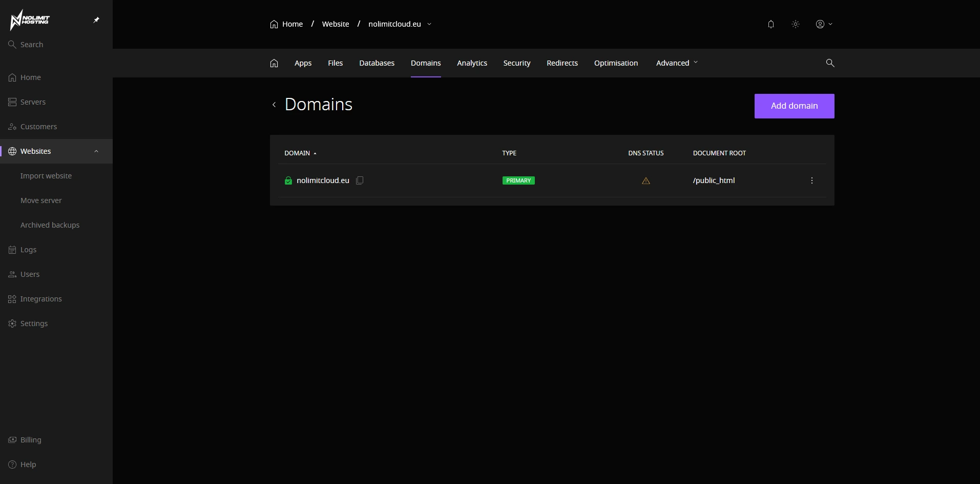The height and width of the screenshot is (484, 980).
Task: Click Home in the breadcrumb
Action: pyautogui.click(x=286, y=24)
